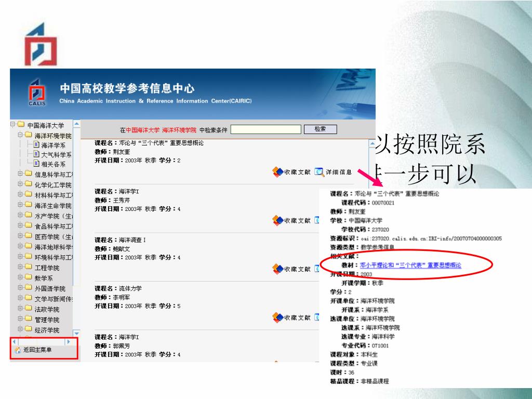Viewport: 532px width, 399px height.
Task: Expand the 数学系 tree node
Action: 20,277
